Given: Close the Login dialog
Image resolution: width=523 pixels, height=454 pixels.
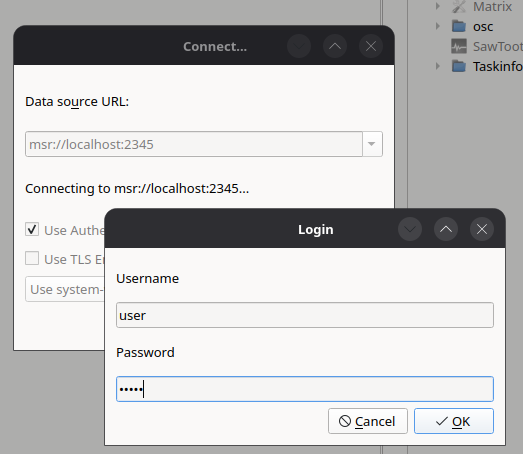Looking at the screenshot, I should tap(482, 229).
